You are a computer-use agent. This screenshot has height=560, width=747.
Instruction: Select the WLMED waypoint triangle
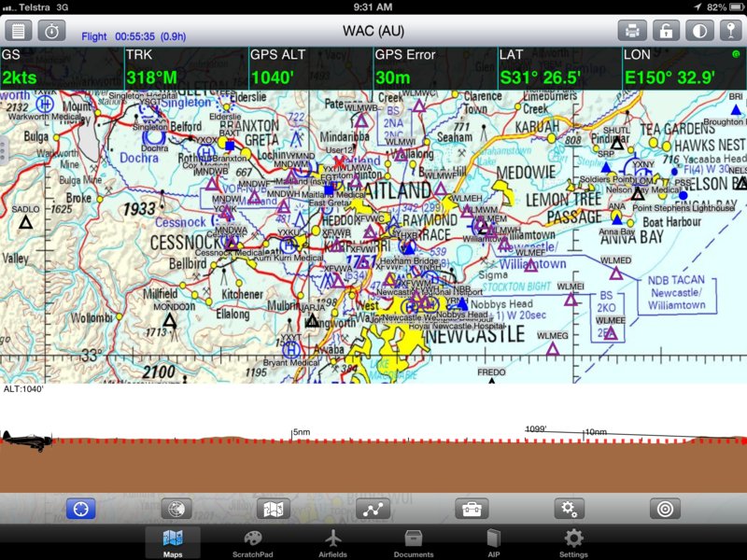click(x=616, y=273)
